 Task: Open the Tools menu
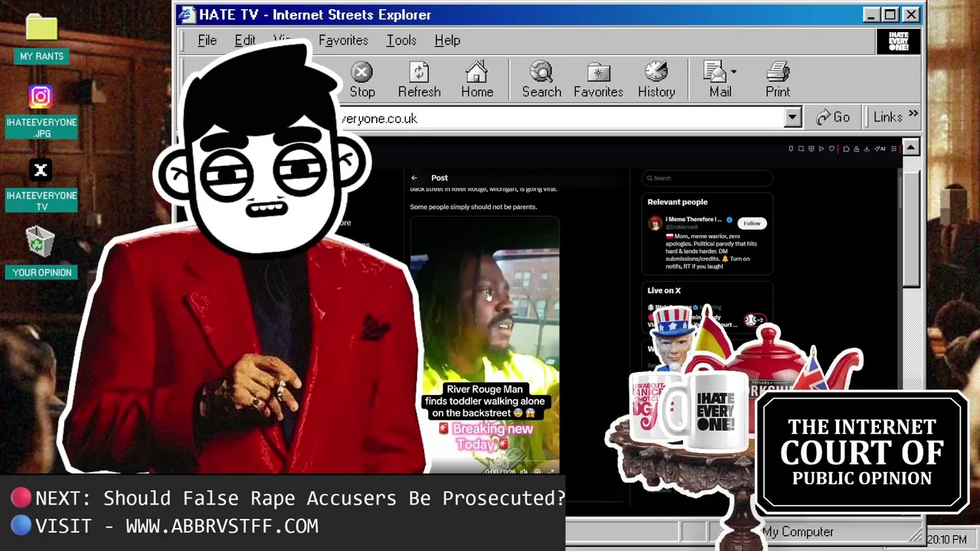point(401,41)
